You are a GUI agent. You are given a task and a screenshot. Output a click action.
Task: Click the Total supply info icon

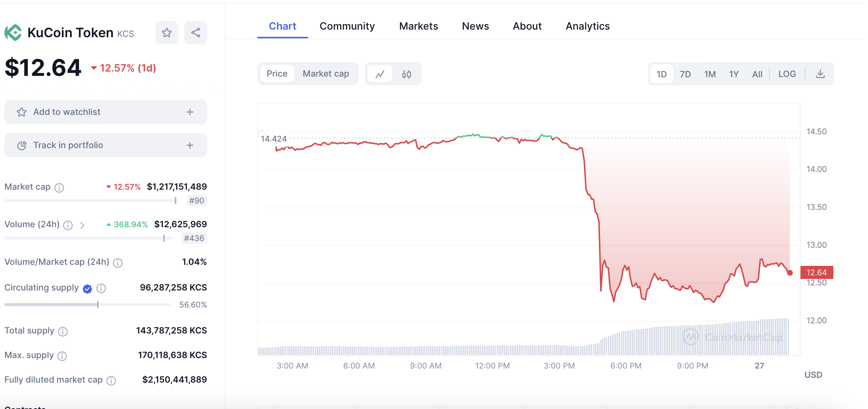click(x=63, y=331)
